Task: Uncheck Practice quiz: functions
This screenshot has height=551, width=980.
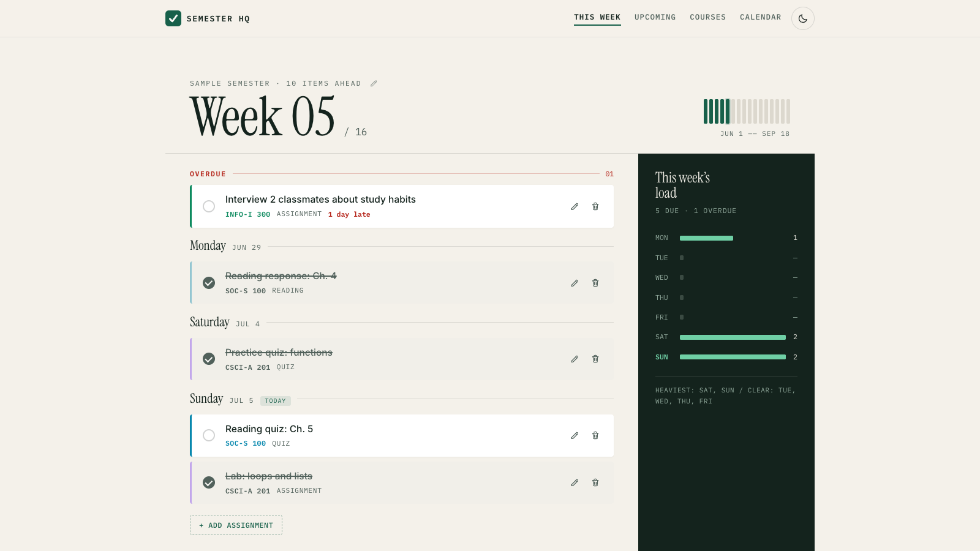Action: 209,359
